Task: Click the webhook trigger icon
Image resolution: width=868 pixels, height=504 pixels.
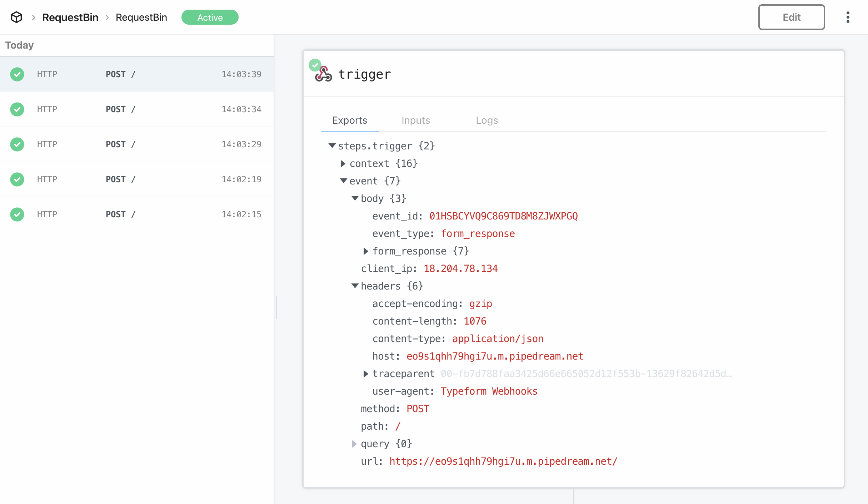Action: (324, 74)
